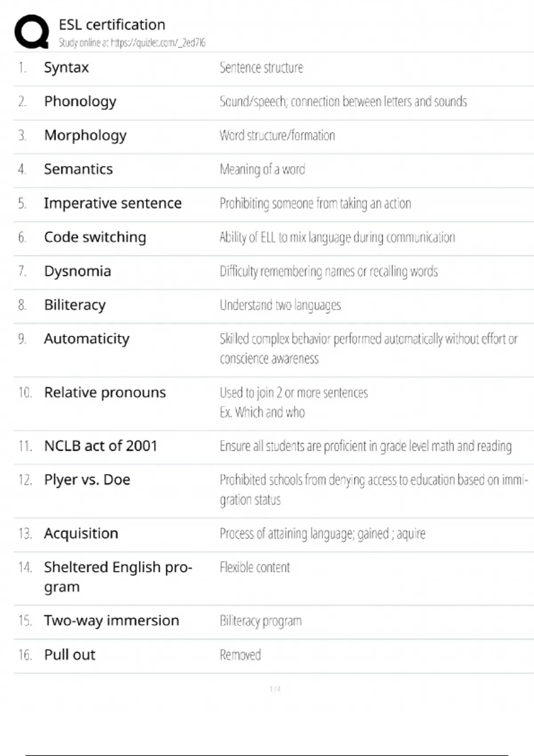Select the Phonology term
Image resolution: width=534 pixels, height=756 pixels.
(80, 102)
